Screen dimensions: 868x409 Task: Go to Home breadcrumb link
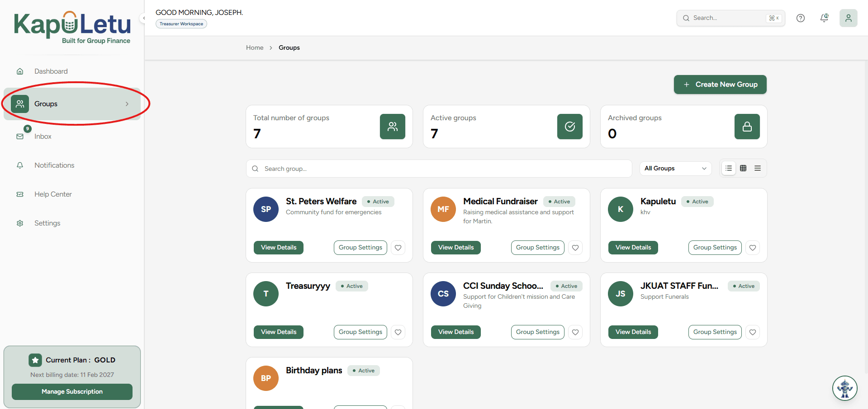point(255,47)
